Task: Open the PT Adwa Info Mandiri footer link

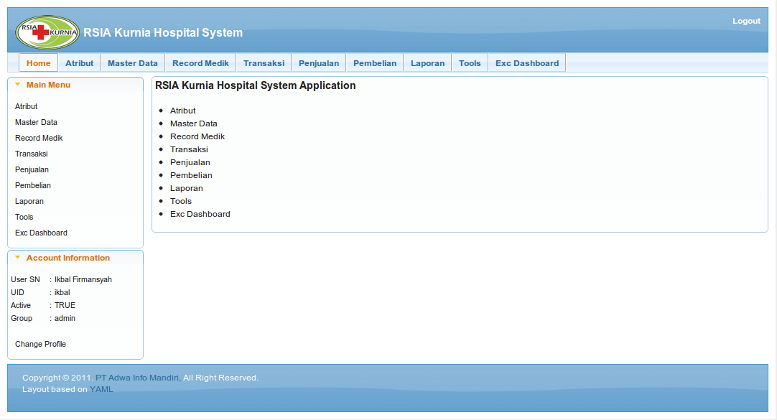Action: [x=137, y=377]
